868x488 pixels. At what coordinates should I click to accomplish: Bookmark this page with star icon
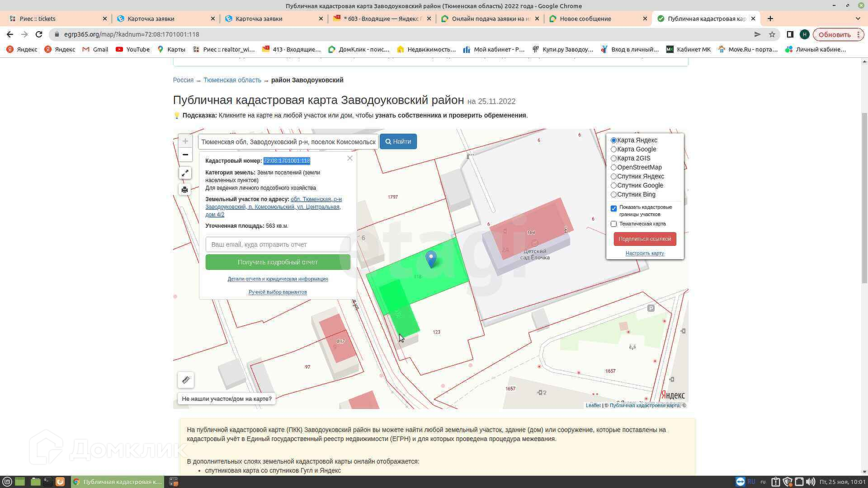(772, 34)
